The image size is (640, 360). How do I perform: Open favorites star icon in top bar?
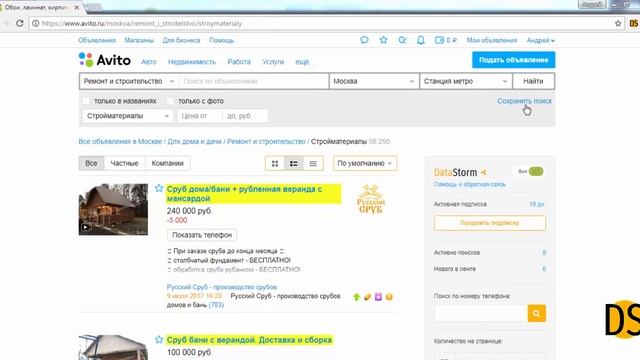click(x=383, y=40)
